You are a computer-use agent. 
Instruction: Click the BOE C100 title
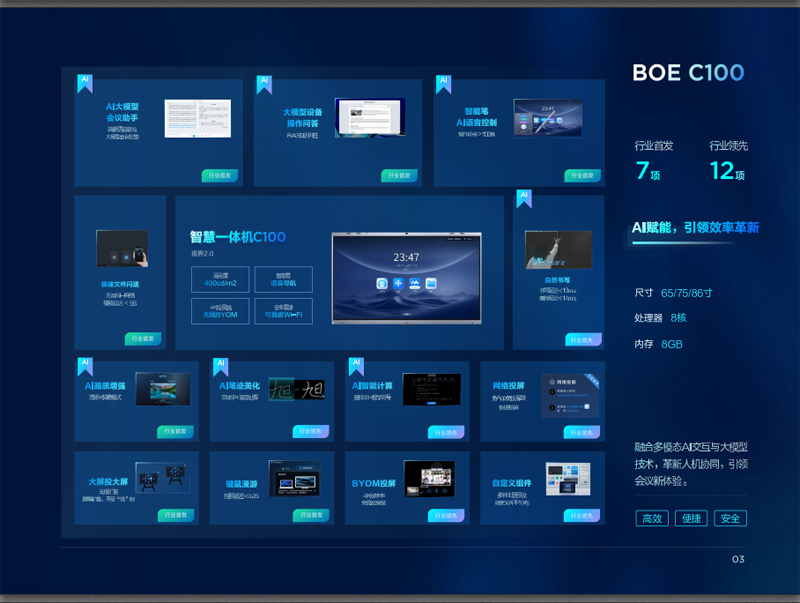tap(688, 73)
